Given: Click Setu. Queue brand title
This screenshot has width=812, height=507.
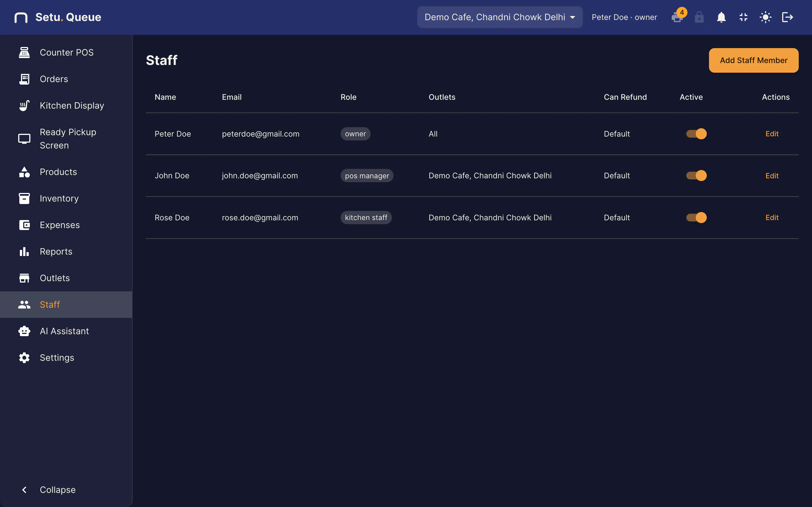Looking at the screenshot, I should (x=68, y=17).
